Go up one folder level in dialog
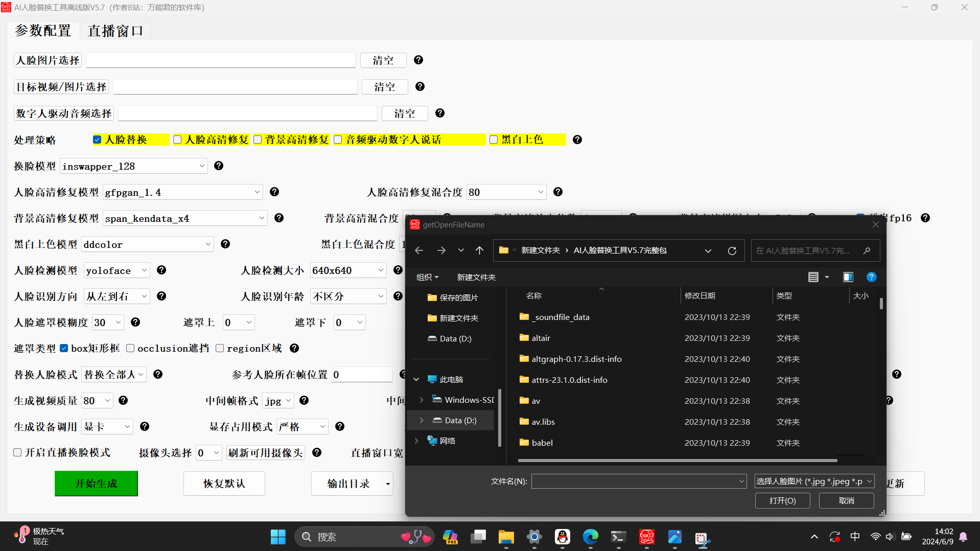 479,250
